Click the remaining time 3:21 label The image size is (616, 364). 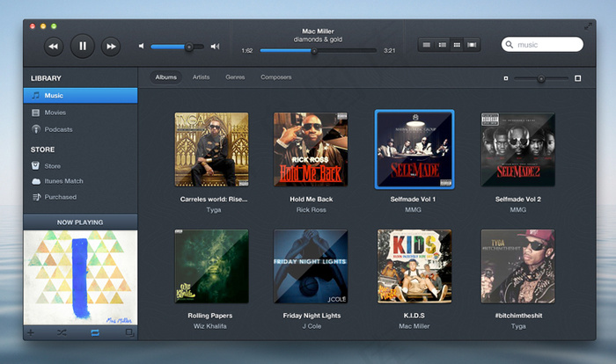[389, 51]
